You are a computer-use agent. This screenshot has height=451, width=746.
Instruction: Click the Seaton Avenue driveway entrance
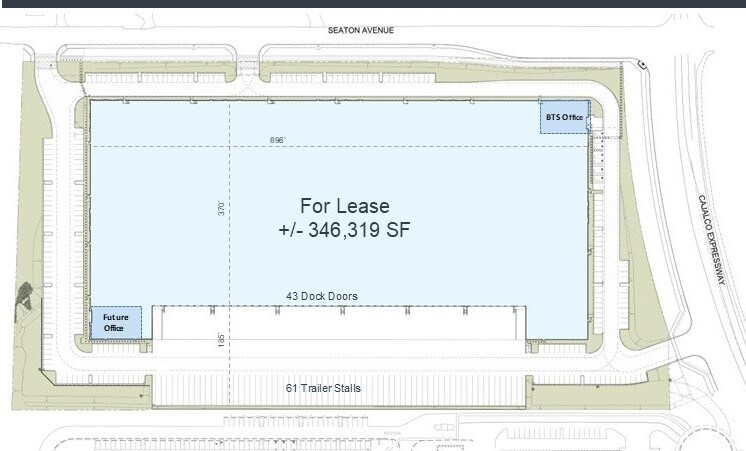[248, 68]
